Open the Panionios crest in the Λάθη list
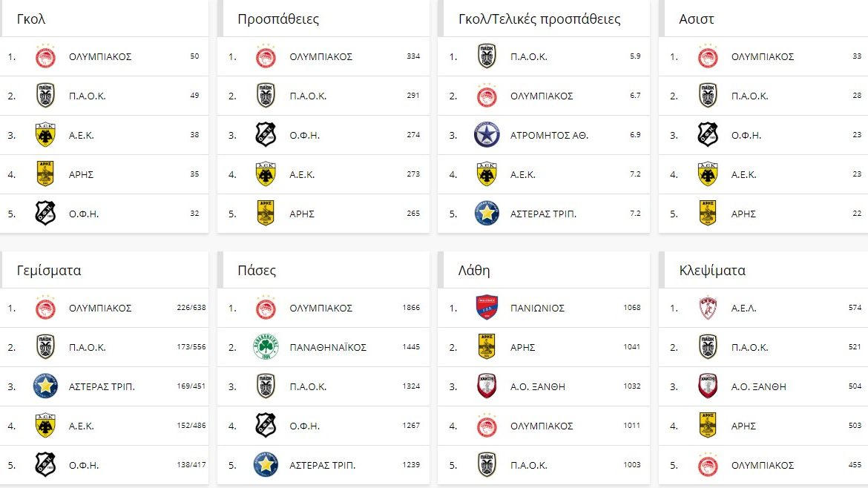Screen dimensions: 868x488 click(487, 308)
